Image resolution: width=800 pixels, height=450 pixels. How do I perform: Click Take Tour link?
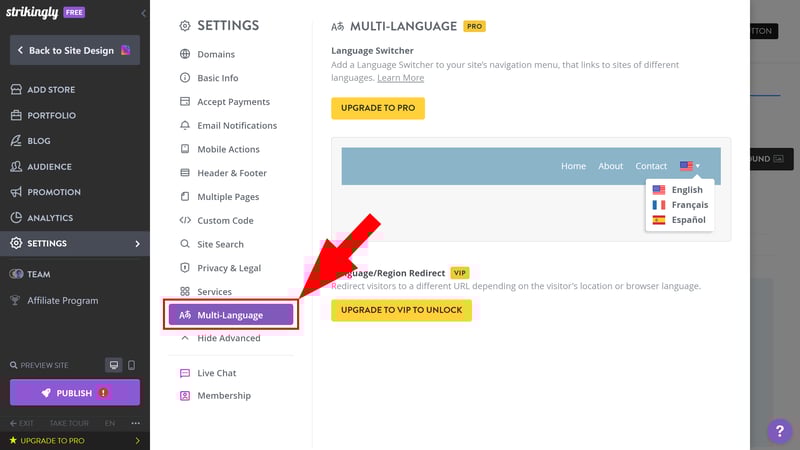[69, 423]
